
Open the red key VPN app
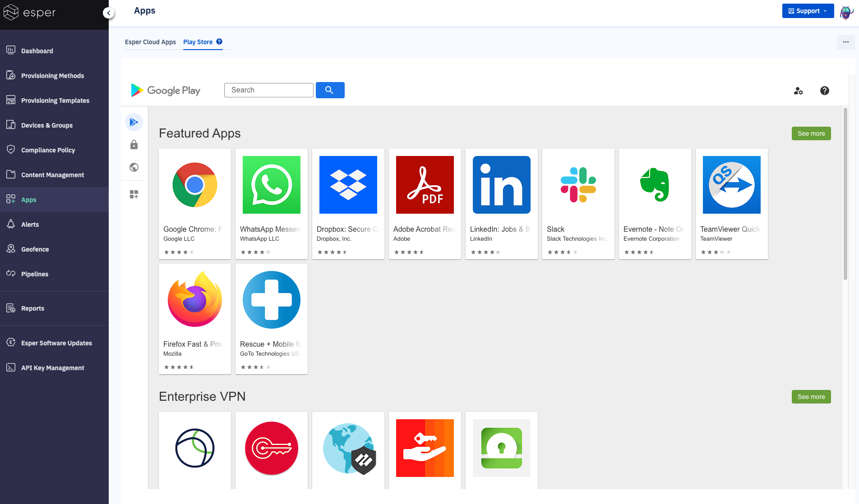272,450
